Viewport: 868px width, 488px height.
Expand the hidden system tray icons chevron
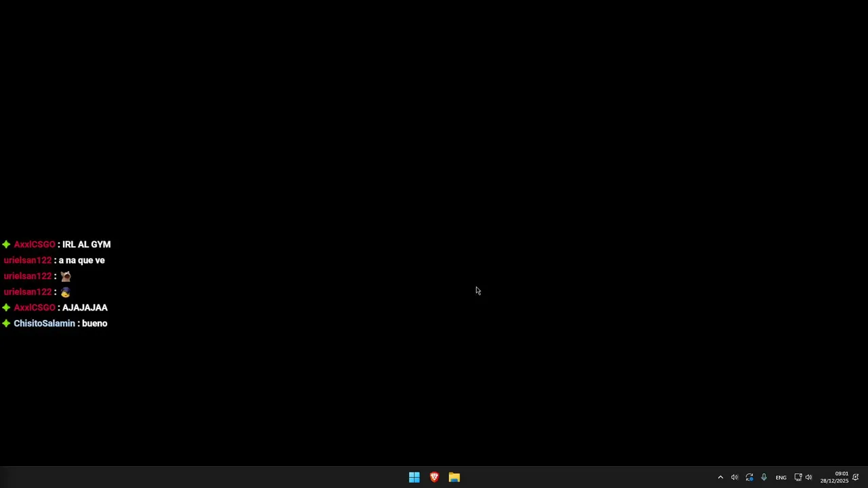coord(720,477)
